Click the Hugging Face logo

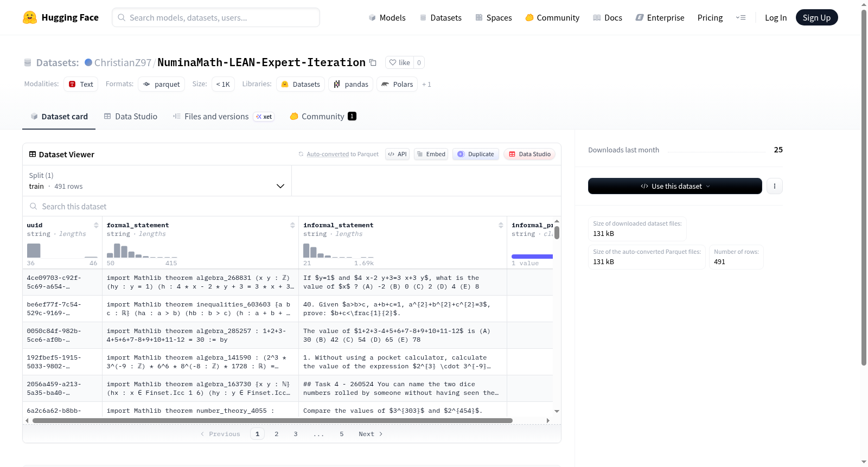(x=61, y=17)
